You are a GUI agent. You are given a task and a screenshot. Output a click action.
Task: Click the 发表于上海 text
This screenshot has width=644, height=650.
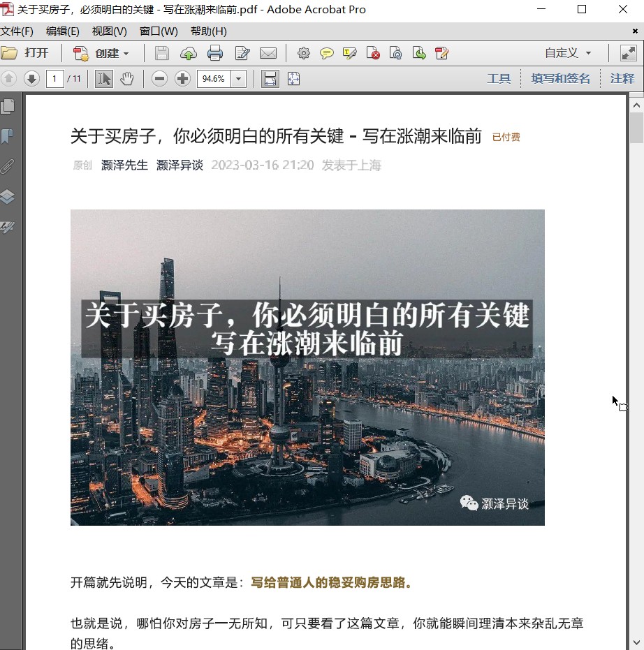[x=351, y=165]
